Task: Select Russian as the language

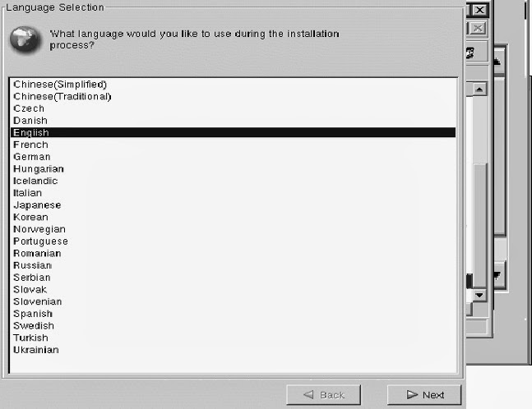Action: (x=233, y=265)
